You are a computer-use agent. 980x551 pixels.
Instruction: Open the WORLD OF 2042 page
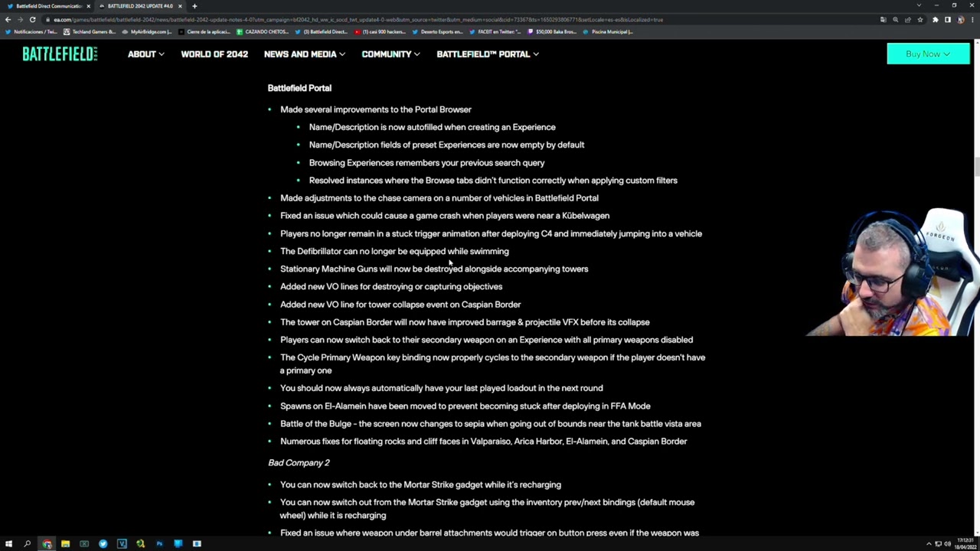[214, 54]
